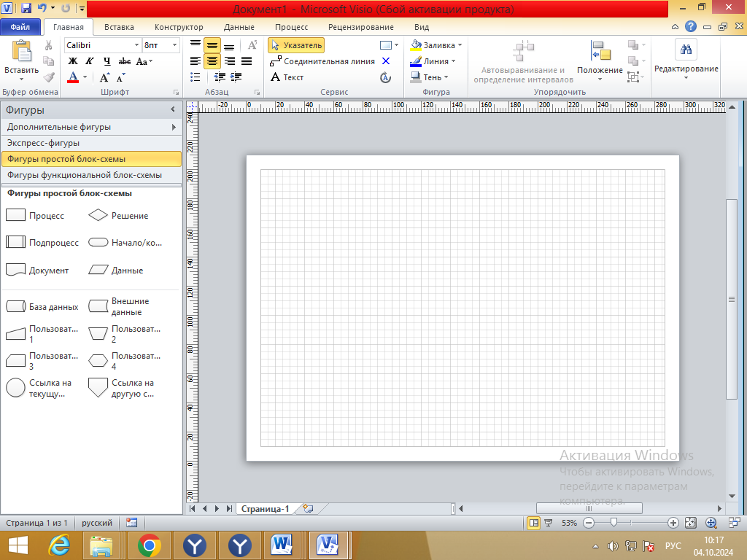Switch to the Данные ribbon tab
Screen dimensions: 747x560
239,27
